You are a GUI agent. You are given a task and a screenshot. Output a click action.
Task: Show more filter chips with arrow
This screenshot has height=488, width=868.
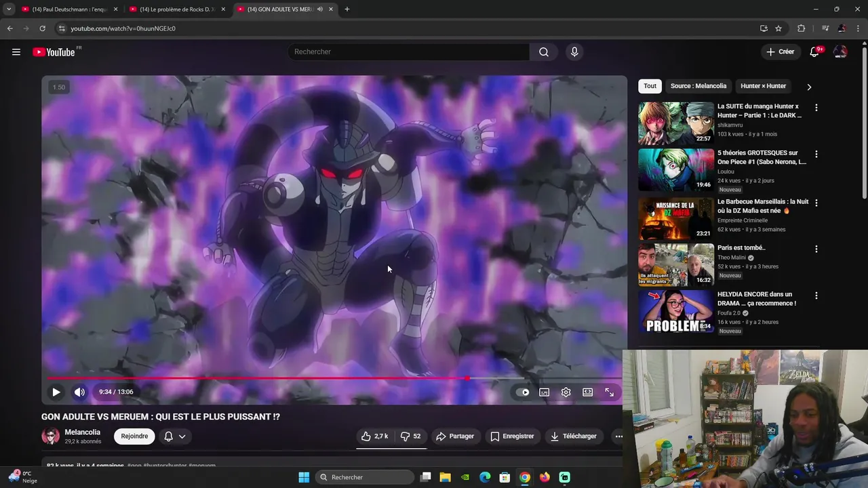click(809, 87)
